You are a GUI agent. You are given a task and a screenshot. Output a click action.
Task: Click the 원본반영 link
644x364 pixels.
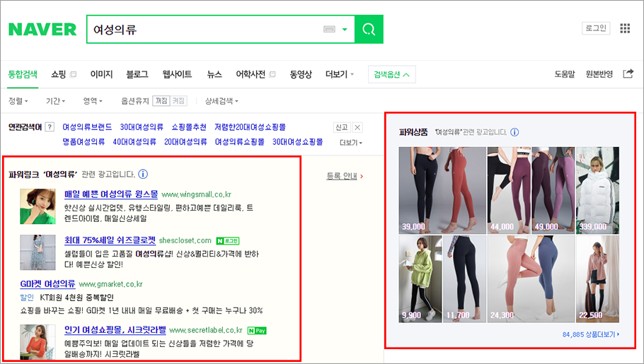click(x=599, y=74)
